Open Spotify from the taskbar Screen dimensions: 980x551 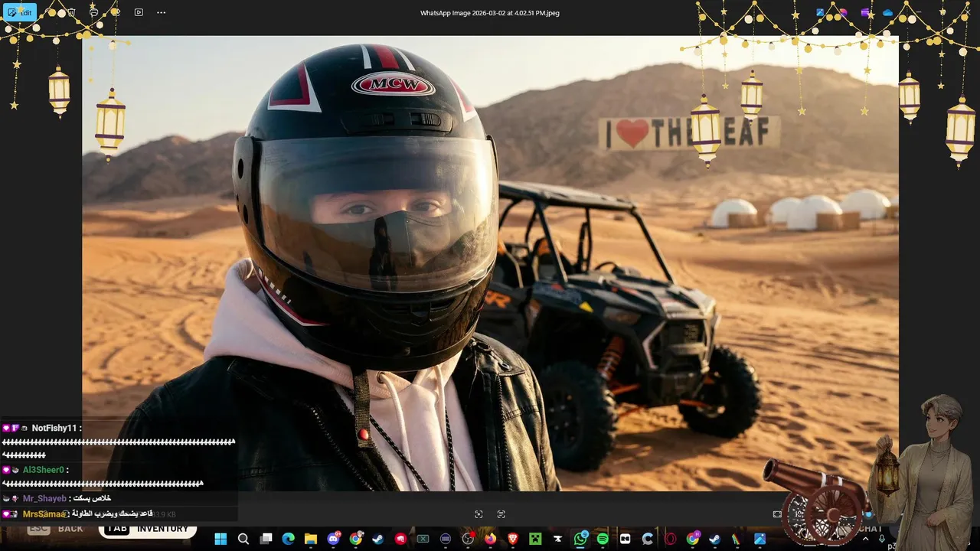[603, 539]
